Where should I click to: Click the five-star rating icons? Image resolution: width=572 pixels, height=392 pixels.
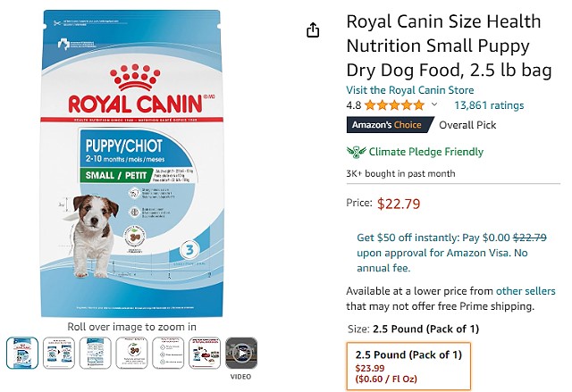[x=394, y=105]
